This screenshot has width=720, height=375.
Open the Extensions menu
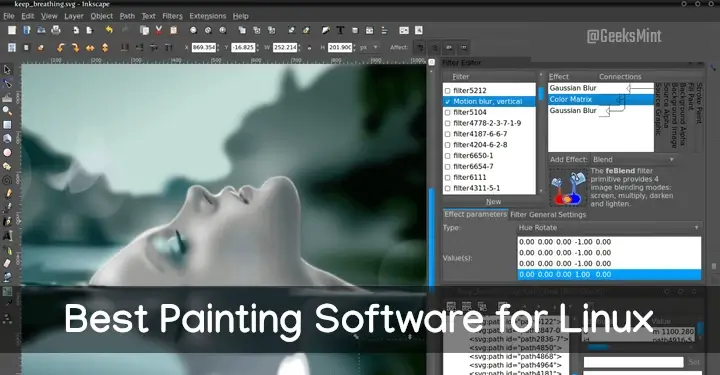208,16
